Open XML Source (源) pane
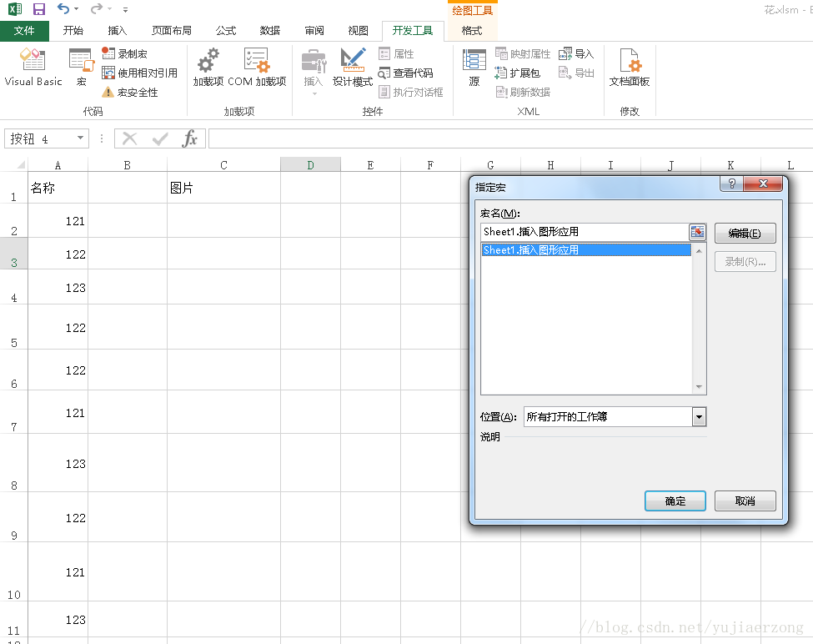 (474, 67)
